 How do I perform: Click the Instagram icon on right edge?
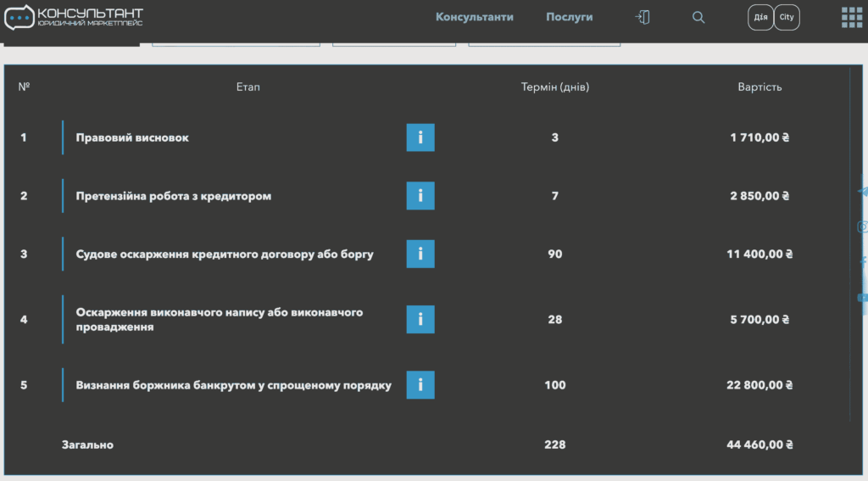(x=863, y=227)
